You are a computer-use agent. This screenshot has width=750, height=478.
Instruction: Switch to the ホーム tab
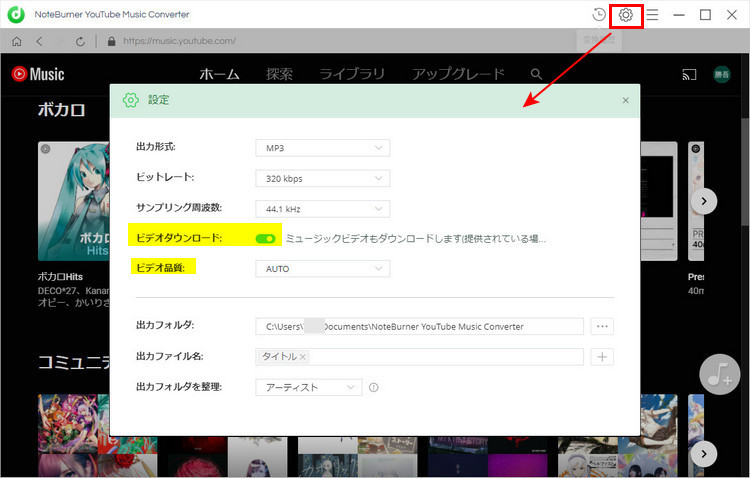pos(220,74)
